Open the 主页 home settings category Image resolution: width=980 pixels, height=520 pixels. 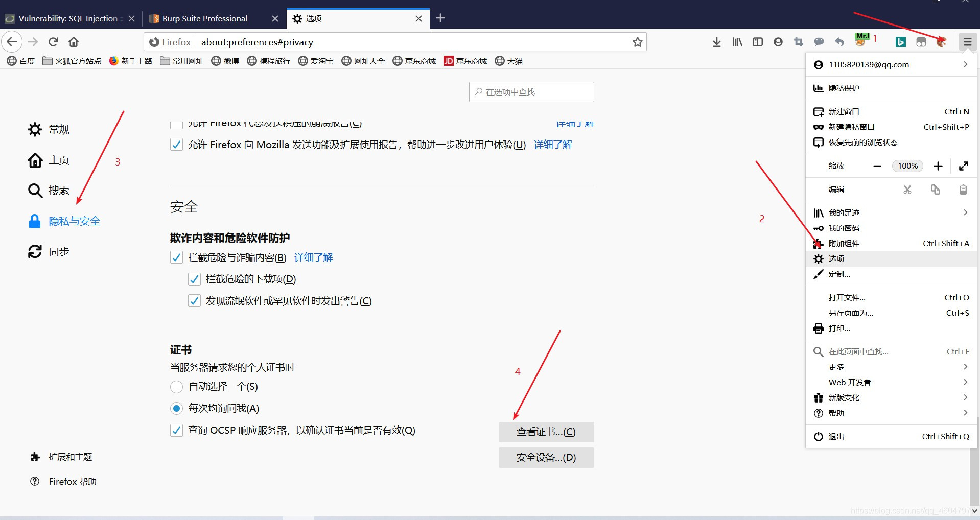(x=49, y=160)
